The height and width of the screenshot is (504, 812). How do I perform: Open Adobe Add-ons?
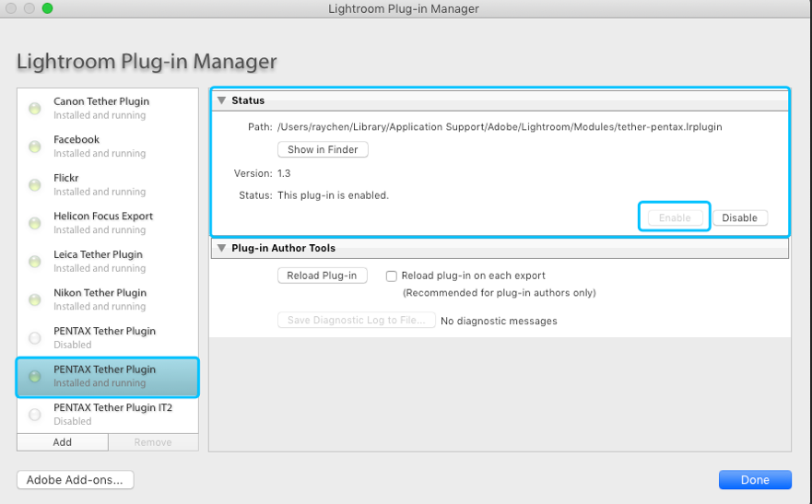coord(75,480)
